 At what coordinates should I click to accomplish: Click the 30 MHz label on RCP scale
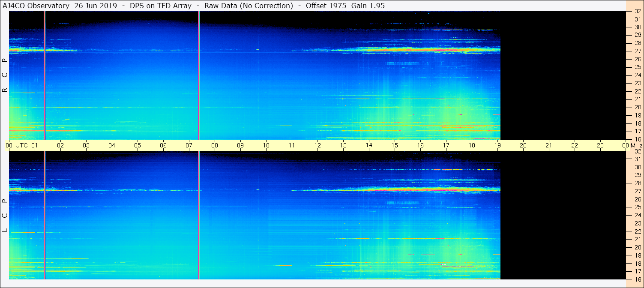(x=638, y=27)
